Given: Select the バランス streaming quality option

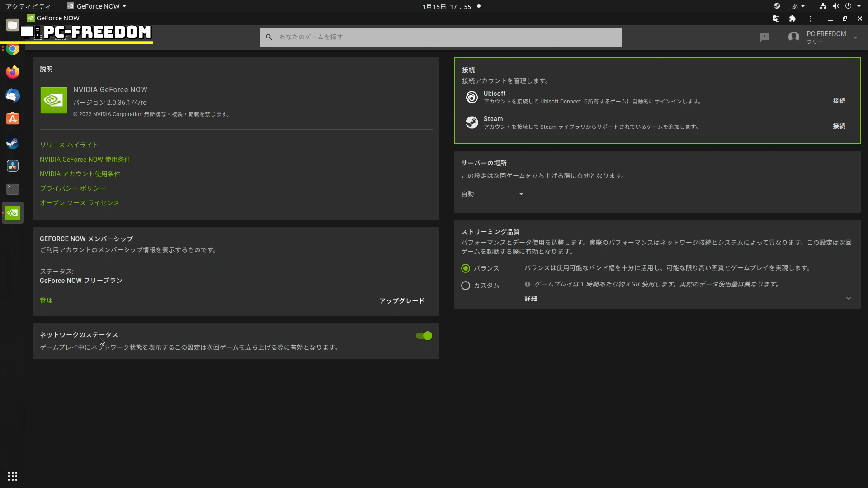Looking at the screenshot, I should (466, 268).
